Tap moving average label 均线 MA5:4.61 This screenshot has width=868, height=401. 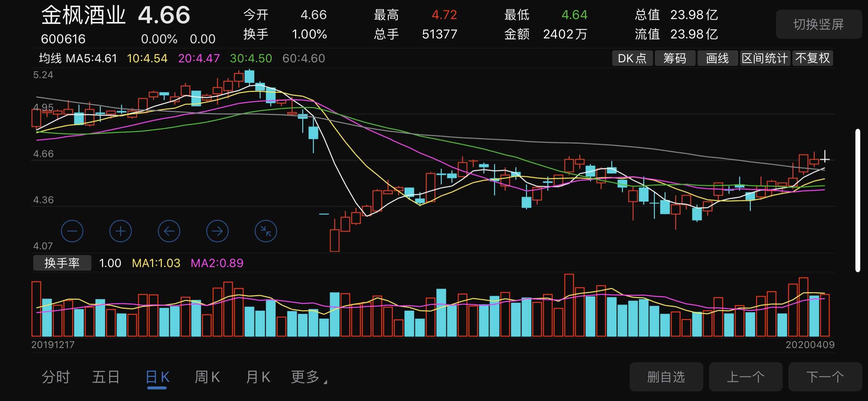[78, 58]
